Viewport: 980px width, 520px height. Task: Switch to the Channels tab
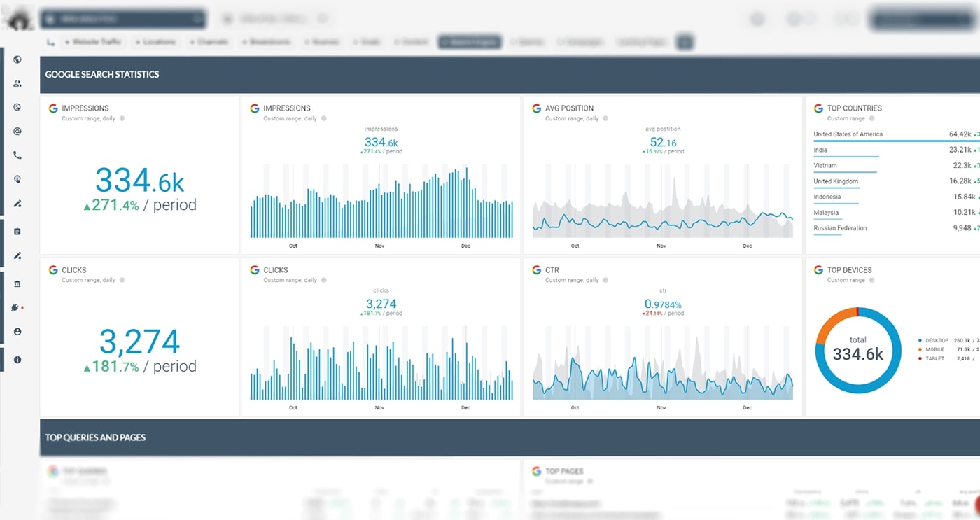(209, 42)
